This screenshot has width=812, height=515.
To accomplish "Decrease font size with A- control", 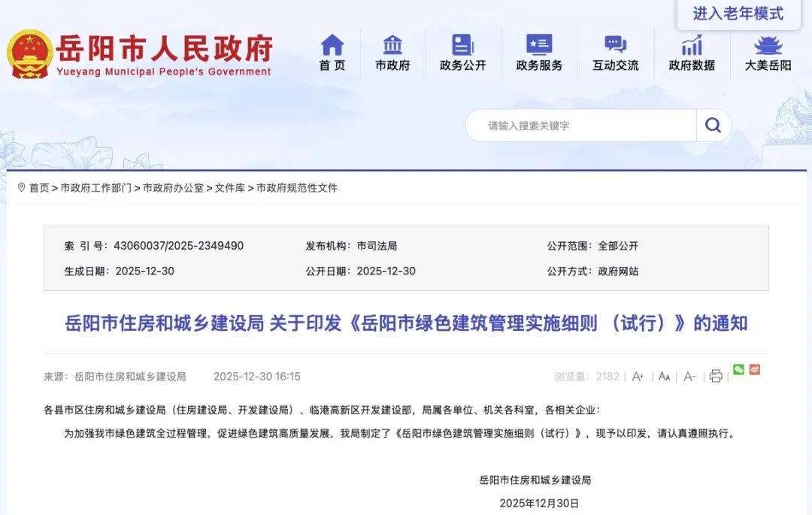I will 689,374.
